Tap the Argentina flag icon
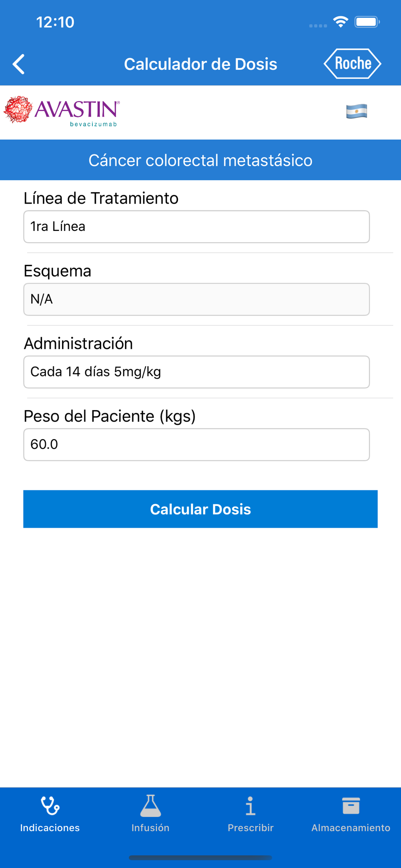401x868 pixels. tap(357, 111)
